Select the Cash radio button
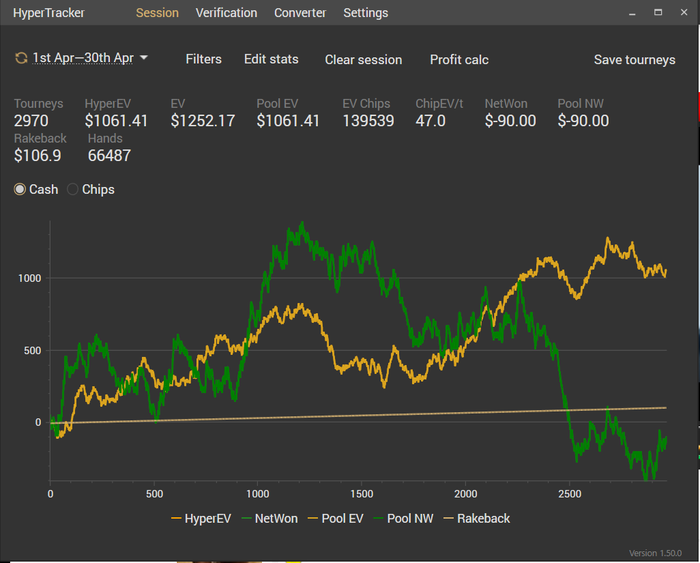The width and height of the screenshot is (700, 563). 20,189
